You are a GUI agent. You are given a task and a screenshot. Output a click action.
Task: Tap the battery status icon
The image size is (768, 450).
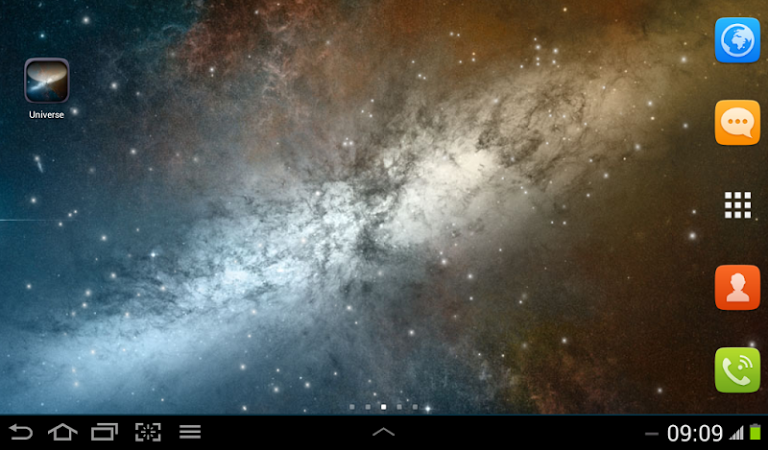(x=755, y=433)
